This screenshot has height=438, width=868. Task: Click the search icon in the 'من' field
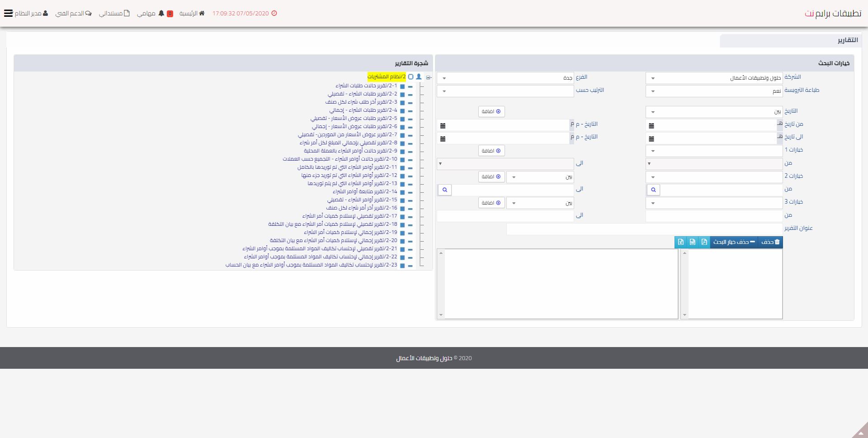pyautogui.click(x=653, y=190)
